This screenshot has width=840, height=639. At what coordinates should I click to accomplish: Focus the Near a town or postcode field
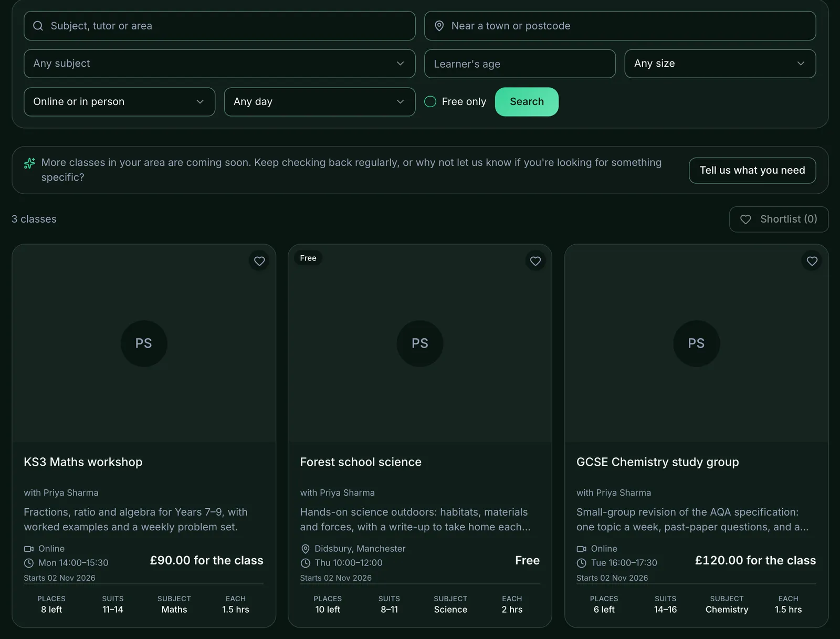pos(620,26)
